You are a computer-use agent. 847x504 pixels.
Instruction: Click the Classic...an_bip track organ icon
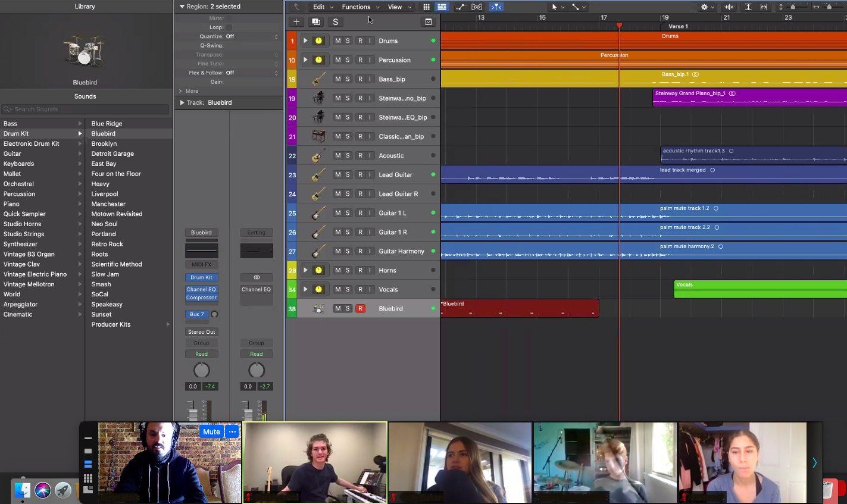[319, 136]
